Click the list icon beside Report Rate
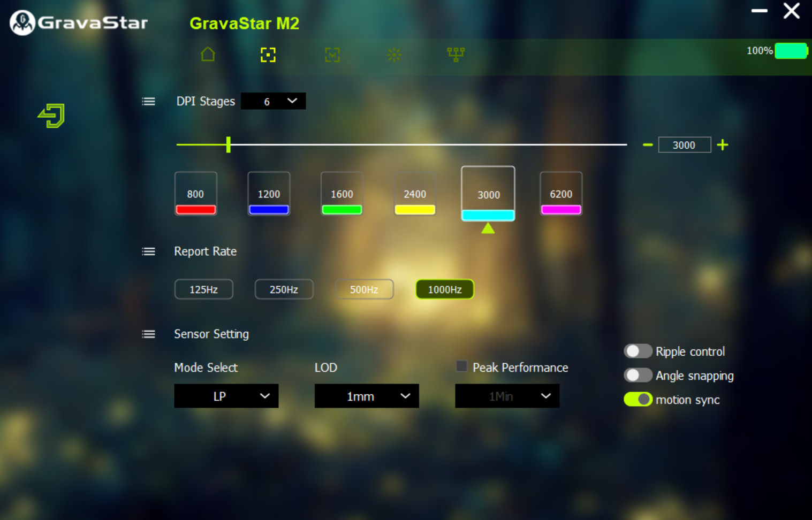This screenshot has height=520, width=812. (148, 251)
